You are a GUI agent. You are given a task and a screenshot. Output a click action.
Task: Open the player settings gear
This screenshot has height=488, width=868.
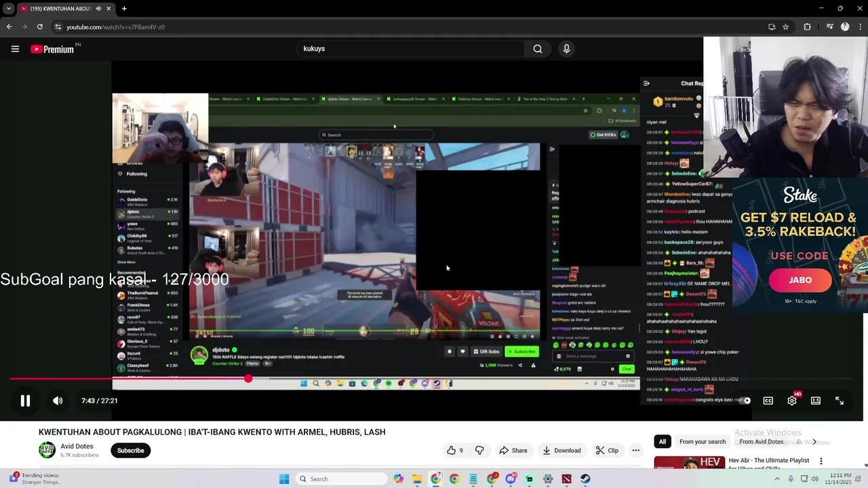tap(792, 401)
